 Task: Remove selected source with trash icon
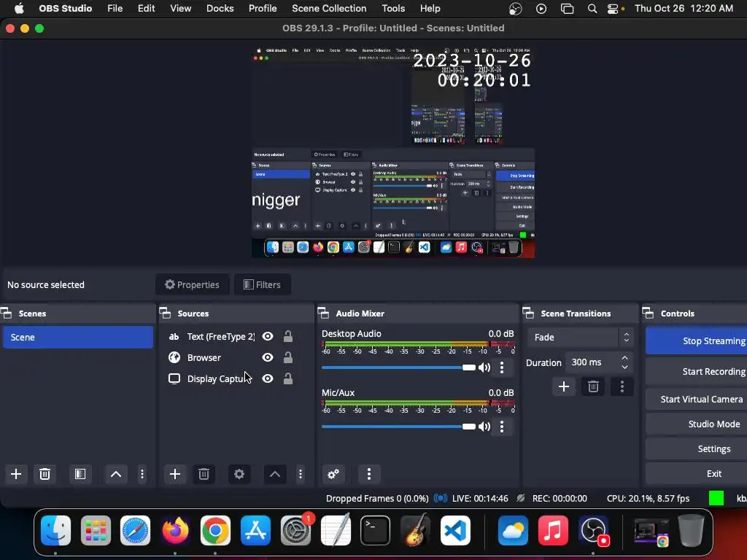pos(204,474)
